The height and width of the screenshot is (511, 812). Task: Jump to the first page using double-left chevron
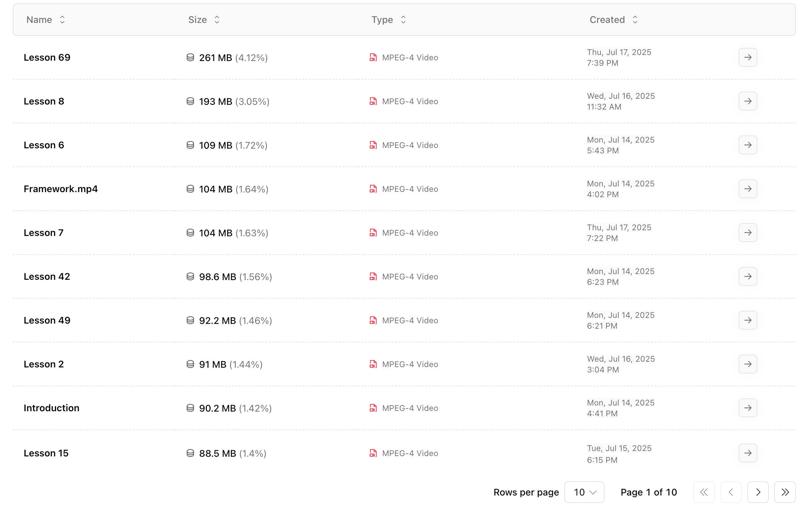704,492
